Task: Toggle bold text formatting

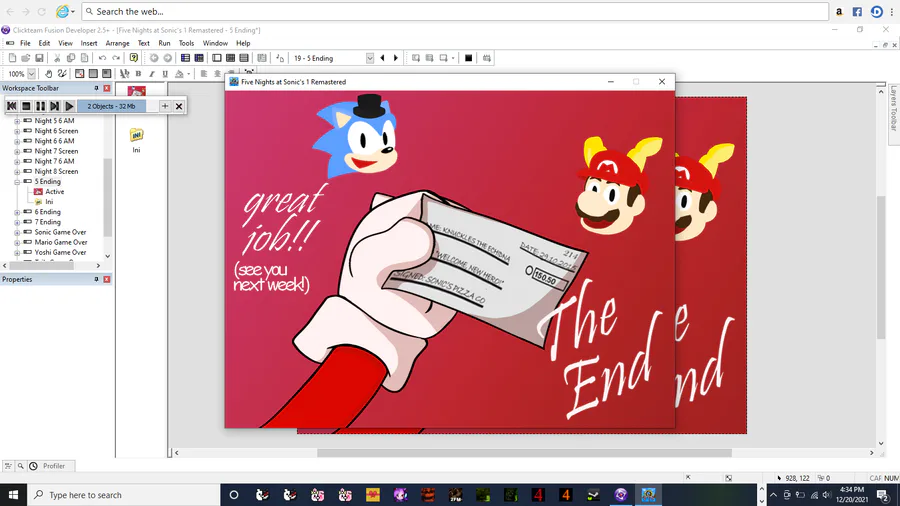Action: (x=138, y=73)
